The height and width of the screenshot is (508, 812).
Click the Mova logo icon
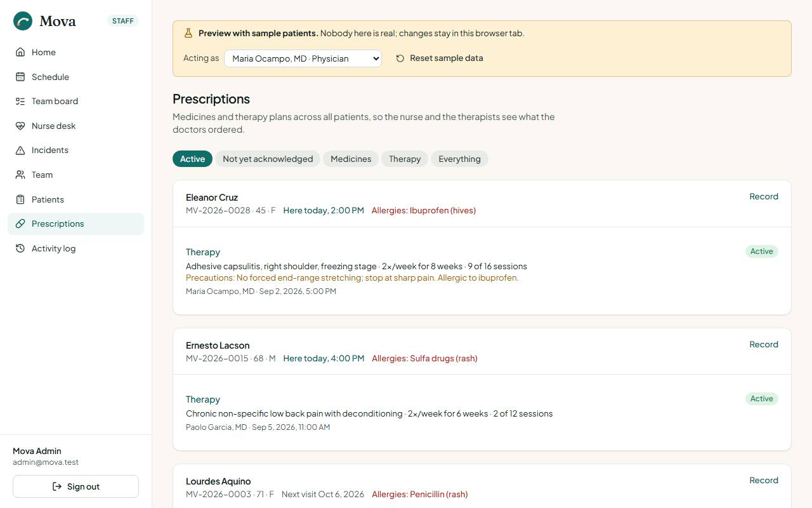tap(23, 21)
